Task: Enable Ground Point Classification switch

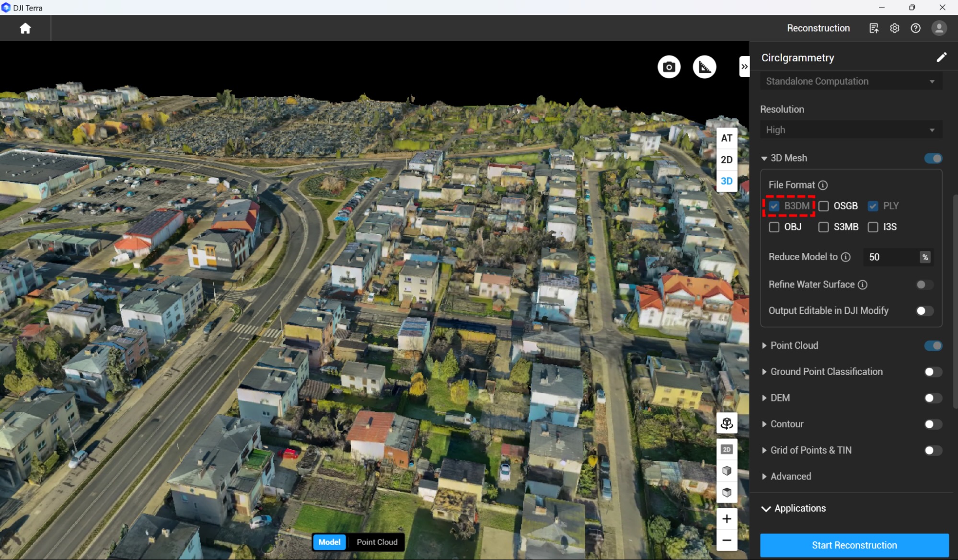Action: coord(933,372)
